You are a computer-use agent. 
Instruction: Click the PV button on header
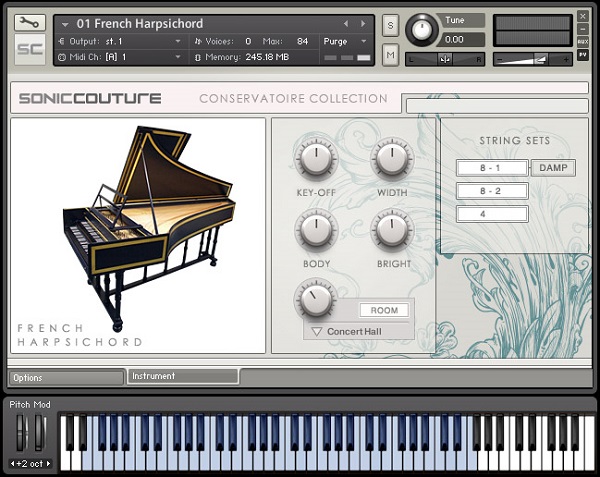583,55
